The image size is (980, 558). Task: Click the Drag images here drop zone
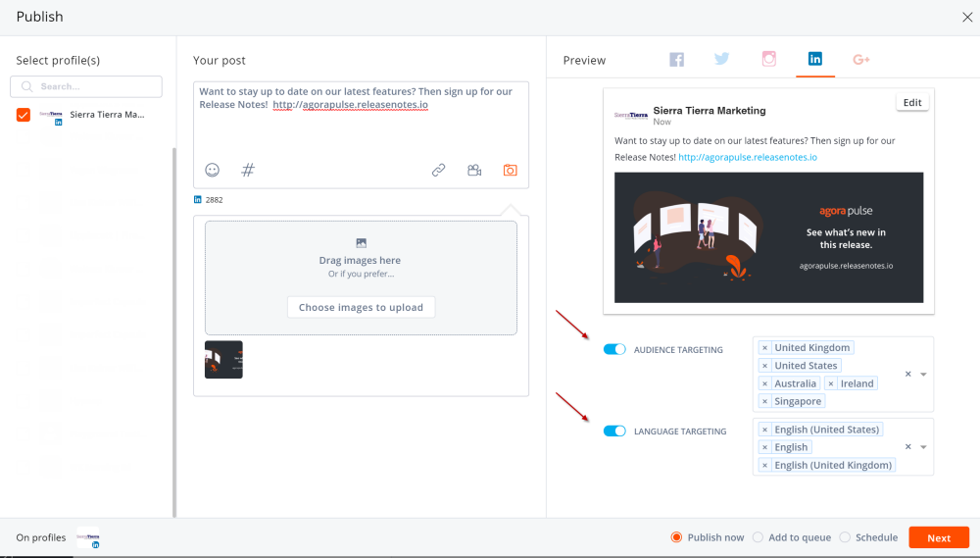tap(362, 278)
